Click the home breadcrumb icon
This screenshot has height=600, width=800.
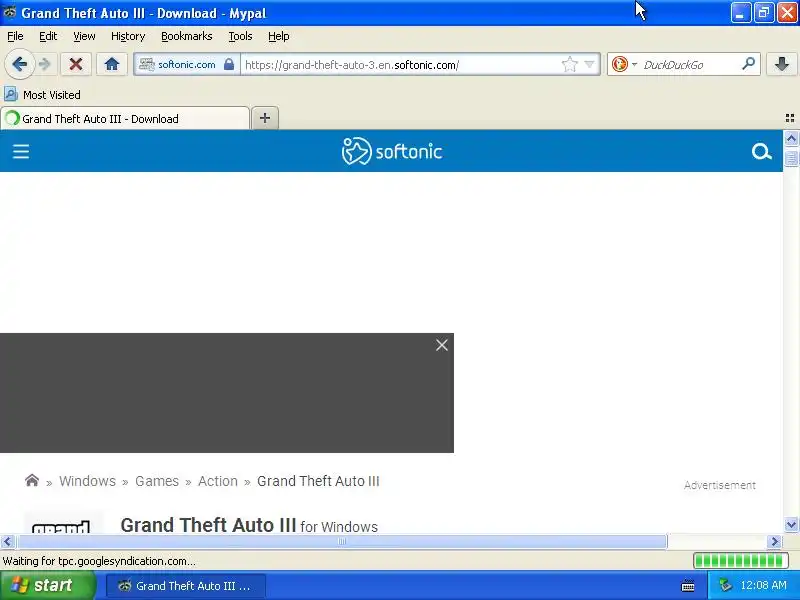(x=32, y=481)
